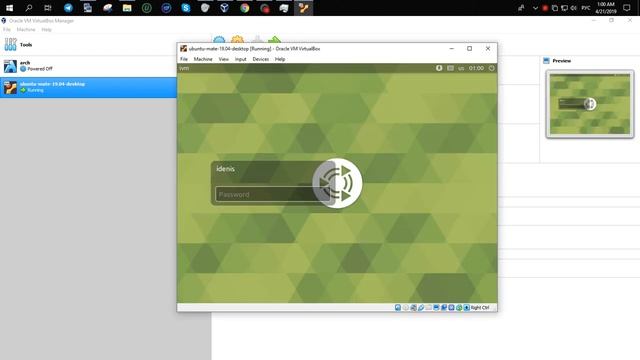Select the arch virtual machine entry
This screenshot has width=640, height=360.
pos(88,66)
